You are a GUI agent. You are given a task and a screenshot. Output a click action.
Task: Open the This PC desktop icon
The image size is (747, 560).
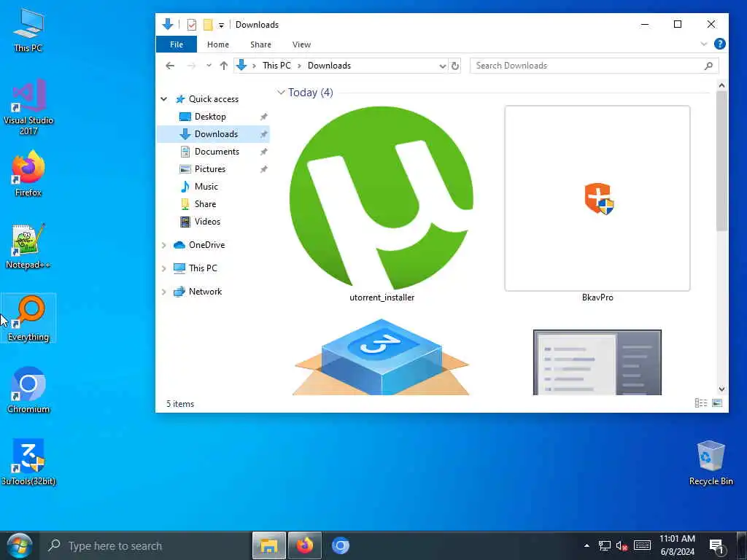click(28, 29)
